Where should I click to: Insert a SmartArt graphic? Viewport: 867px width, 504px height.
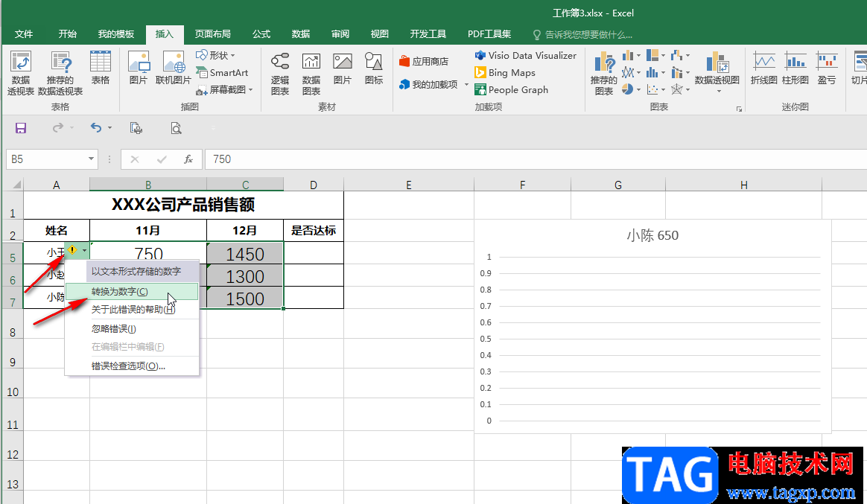[222, 72]
